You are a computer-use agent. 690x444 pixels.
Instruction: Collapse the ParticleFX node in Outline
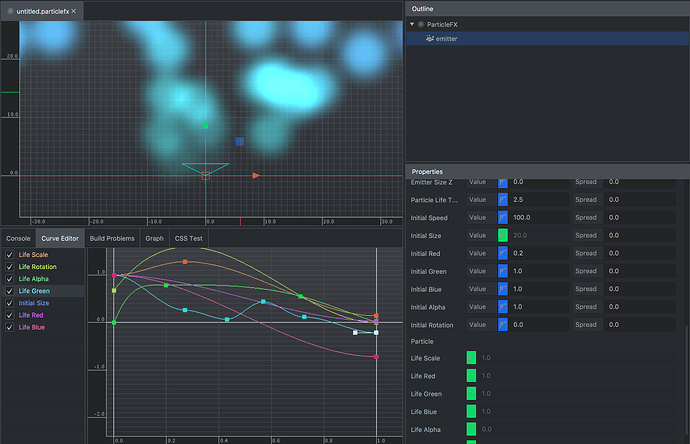[410, 23]
